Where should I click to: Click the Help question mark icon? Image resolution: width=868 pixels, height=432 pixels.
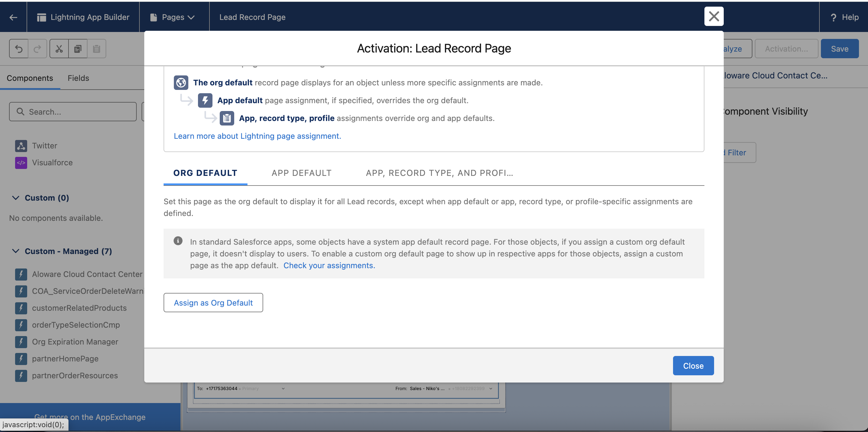pyautogui.click(x=833, y=17)
